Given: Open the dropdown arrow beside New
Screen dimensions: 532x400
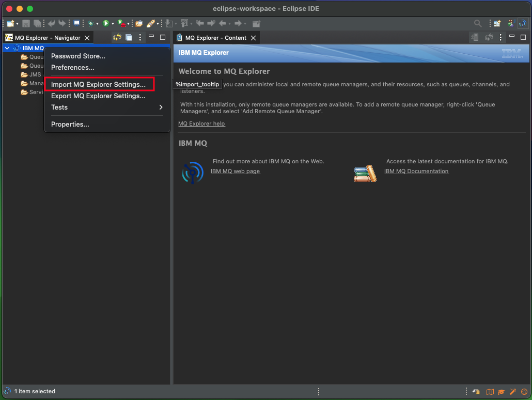Looking at the screenshot, I should coord(17,24).
